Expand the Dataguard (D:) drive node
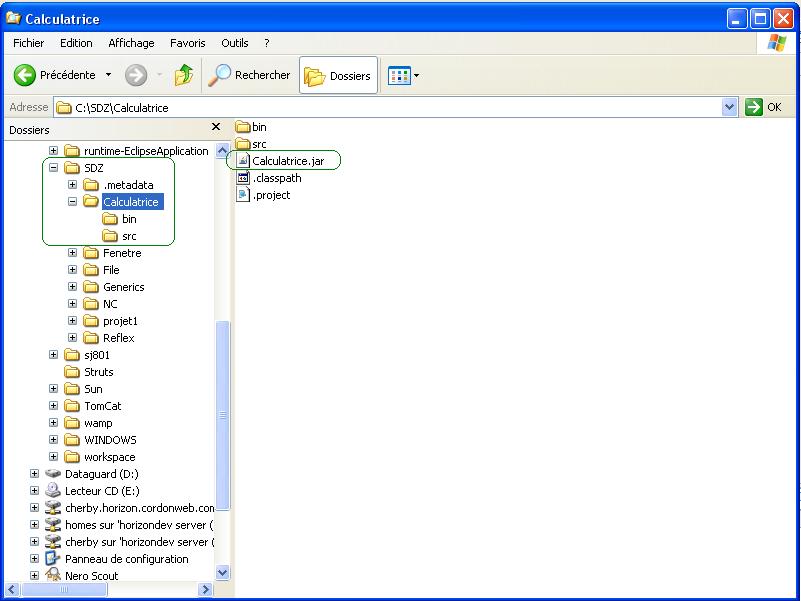The image size is (801, 601). (34, 474)
